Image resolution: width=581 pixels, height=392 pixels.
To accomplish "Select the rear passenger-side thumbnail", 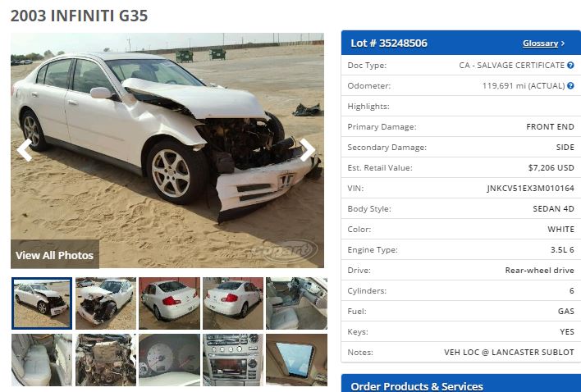I will (233, 303).
